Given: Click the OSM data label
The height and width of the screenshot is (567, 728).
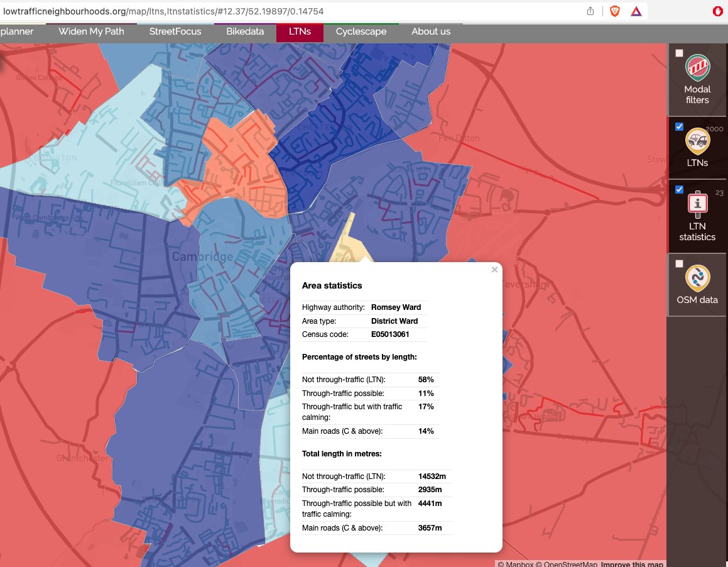Looking at the screenshot, I should 697,300.
